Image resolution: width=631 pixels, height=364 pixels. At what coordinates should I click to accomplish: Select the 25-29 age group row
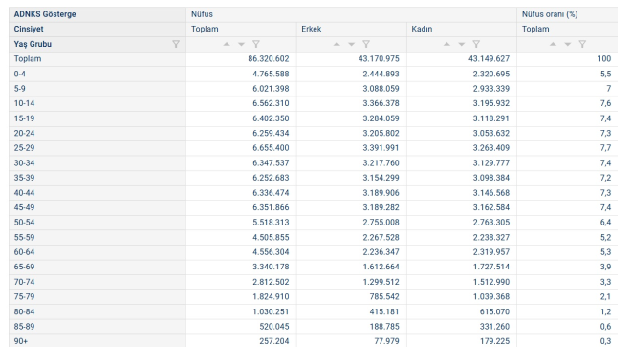(x=98, y=148)
